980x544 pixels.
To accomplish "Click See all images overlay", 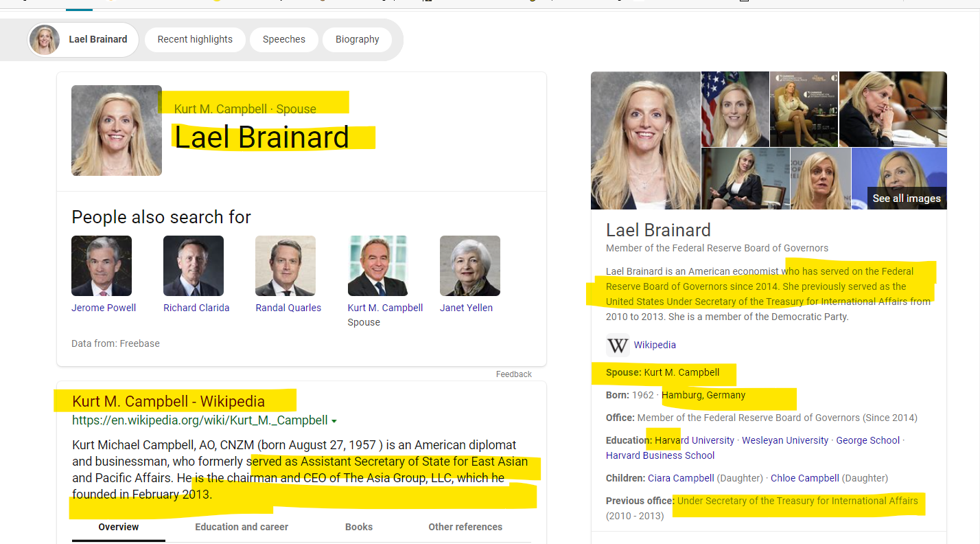I will (906, 199).
